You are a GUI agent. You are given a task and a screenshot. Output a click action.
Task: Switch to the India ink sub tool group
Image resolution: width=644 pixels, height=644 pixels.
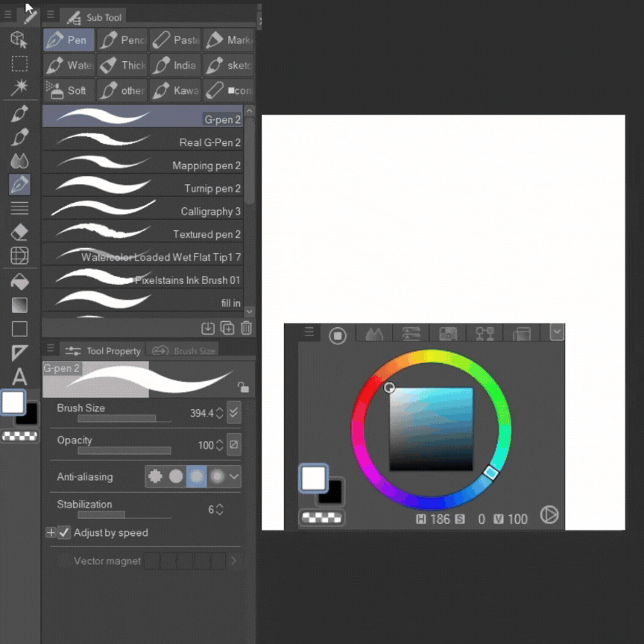[175, 66]
